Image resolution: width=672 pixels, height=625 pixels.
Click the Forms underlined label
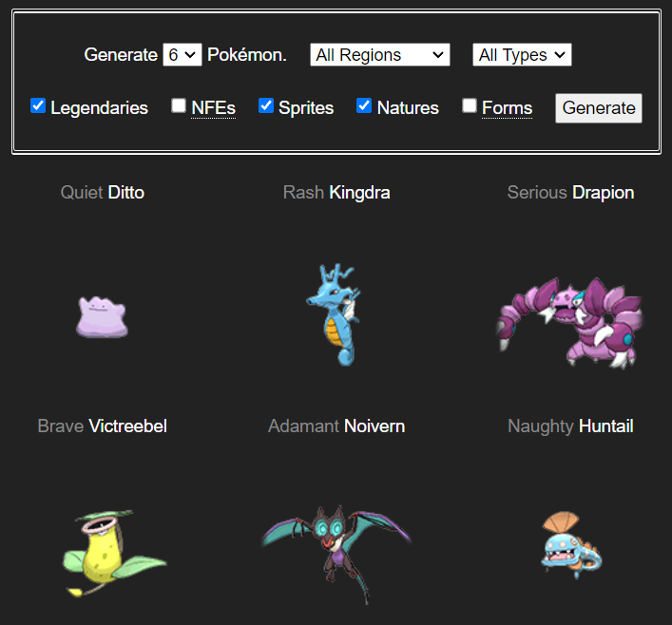point(507,108)
